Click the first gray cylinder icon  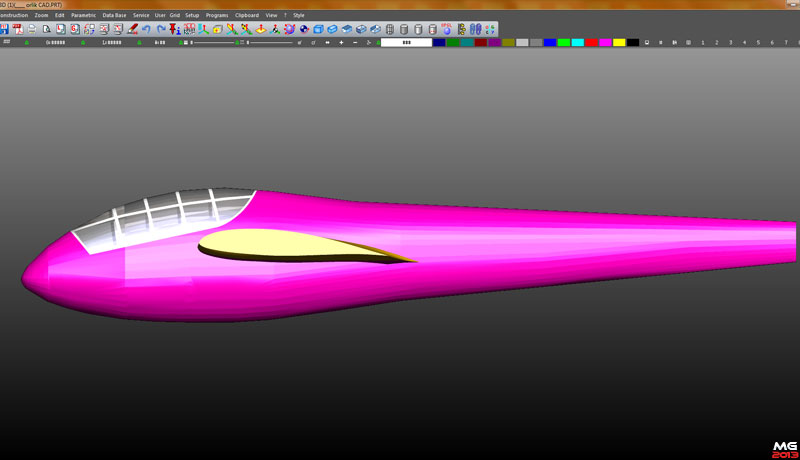390,29
